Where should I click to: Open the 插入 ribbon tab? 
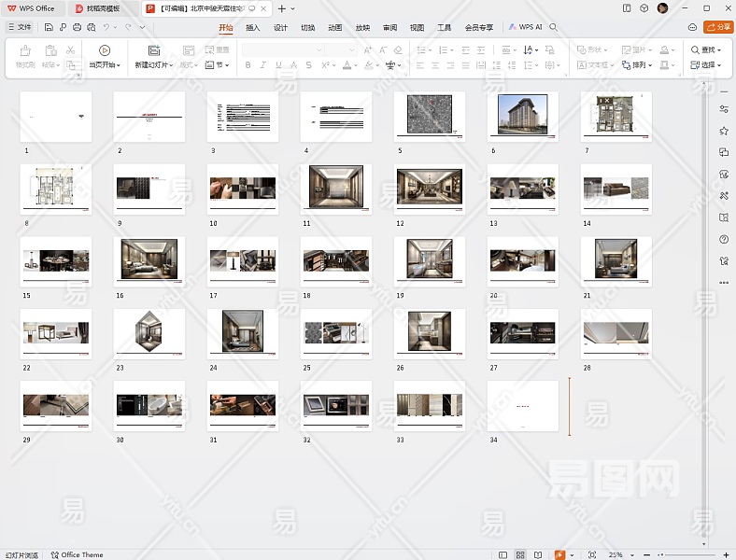pos(253,27)
